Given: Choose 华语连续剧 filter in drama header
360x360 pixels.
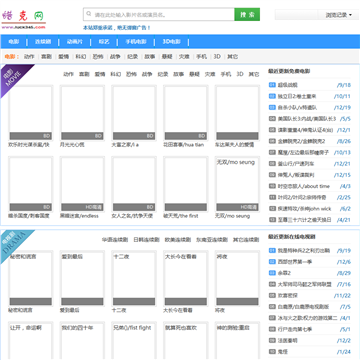Looking at the screenshot, I should [115, 240].
